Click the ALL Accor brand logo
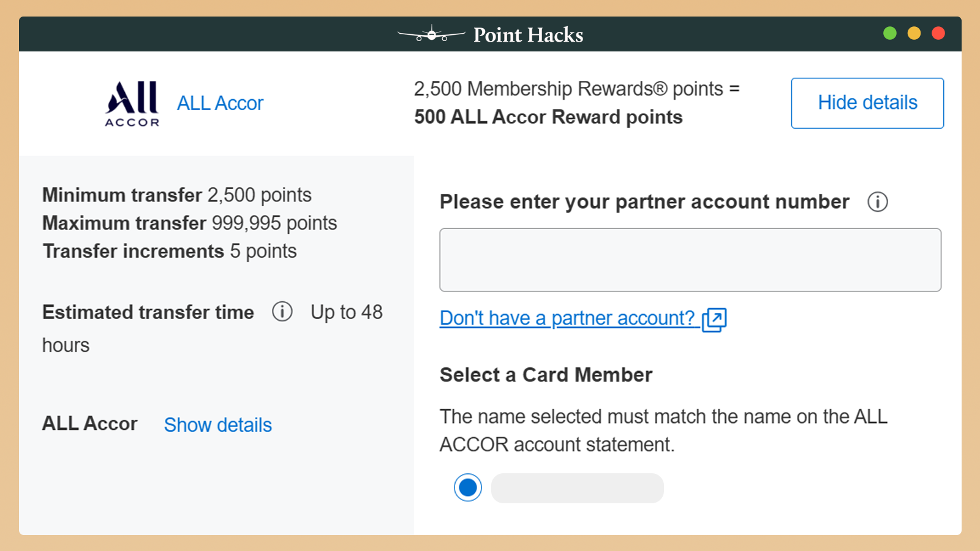 132,103
